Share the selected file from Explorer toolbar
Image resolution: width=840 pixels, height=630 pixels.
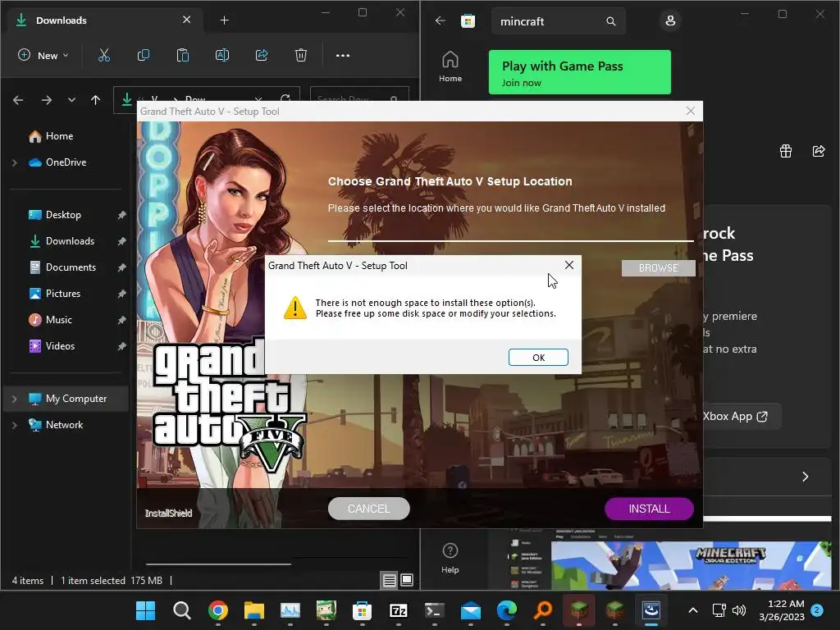click(262, 55)
